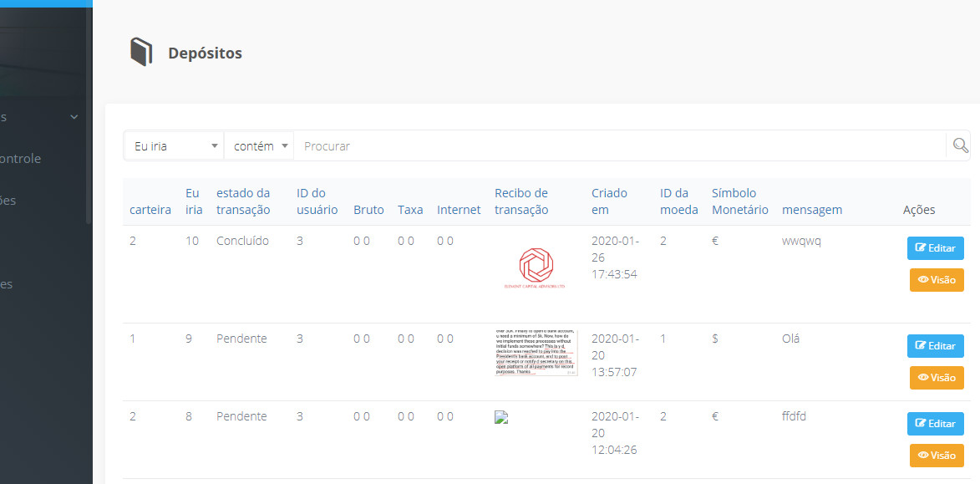The width and height of the screenshot is (980, 484).
Task: Click the search magnifier icon
Action: (x=958, y=145)
